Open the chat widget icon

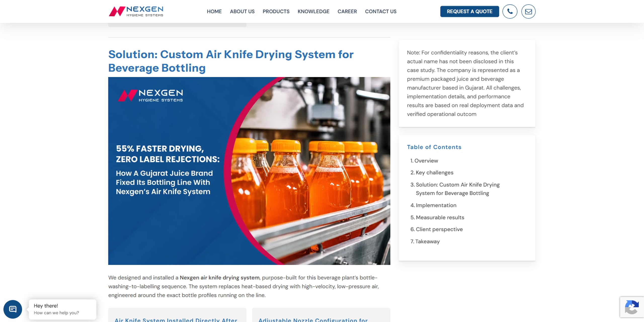tap(13, 309)
